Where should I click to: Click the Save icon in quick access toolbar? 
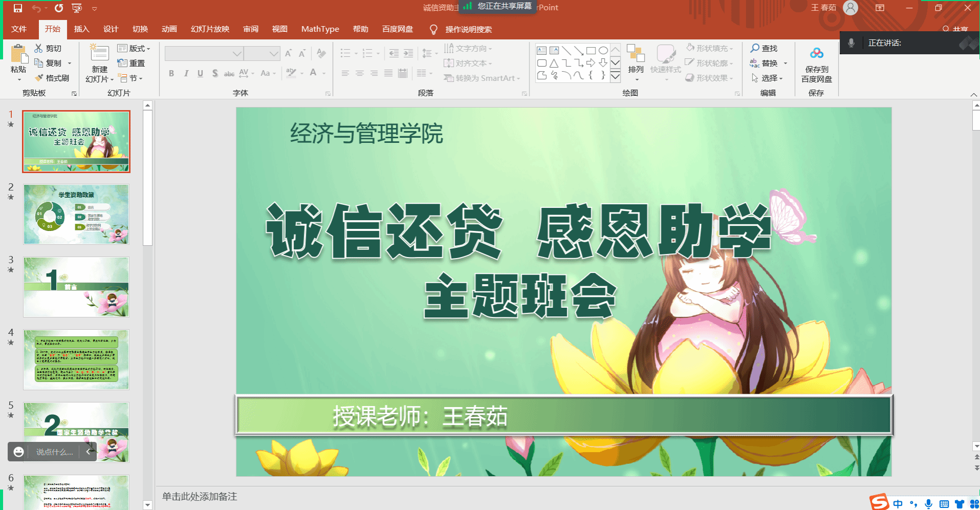pos(18,8)
